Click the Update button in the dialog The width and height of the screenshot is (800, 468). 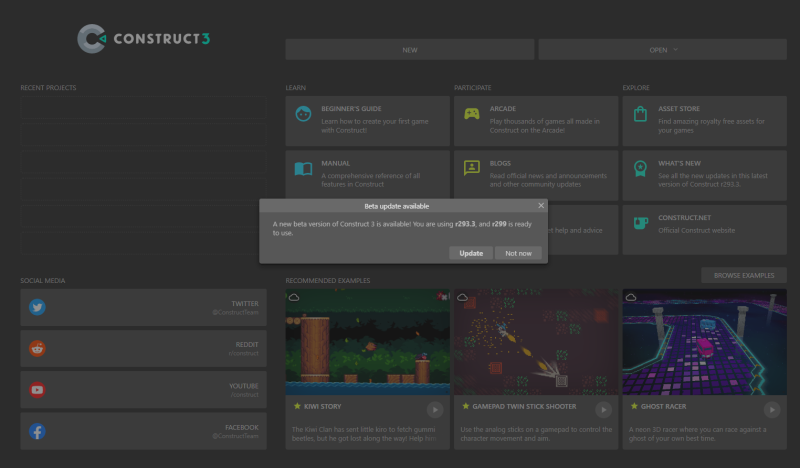470,253
